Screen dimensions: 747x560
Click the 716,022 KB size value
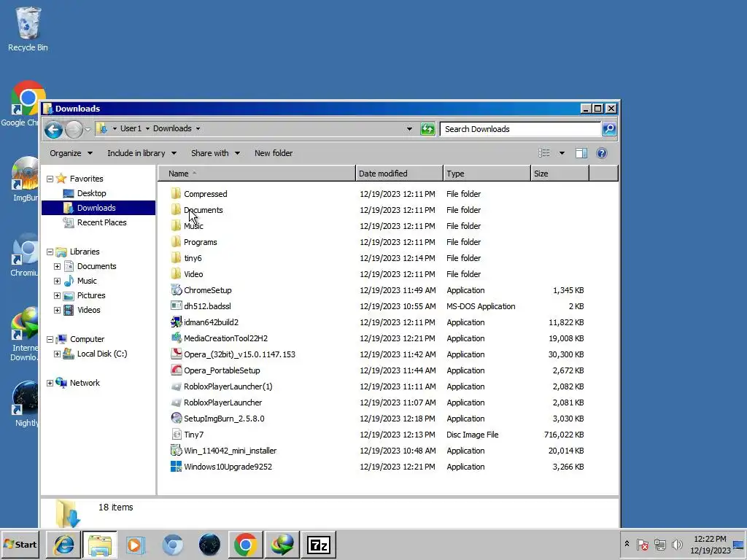pos(564,435)
